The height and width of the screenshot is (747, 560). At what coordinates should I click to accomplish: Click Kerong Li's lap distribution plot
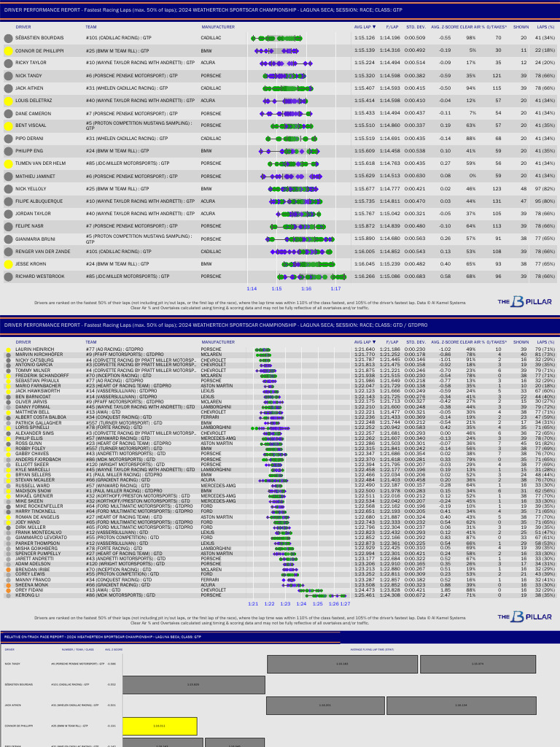click(x=326, y=595)
